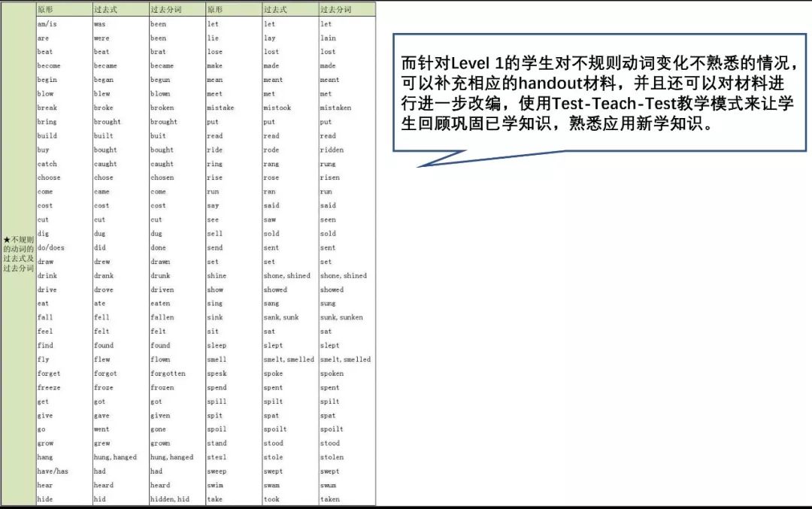Select the "gave" cell
This screenshot has width=812, height=509.
coord(101,415)
